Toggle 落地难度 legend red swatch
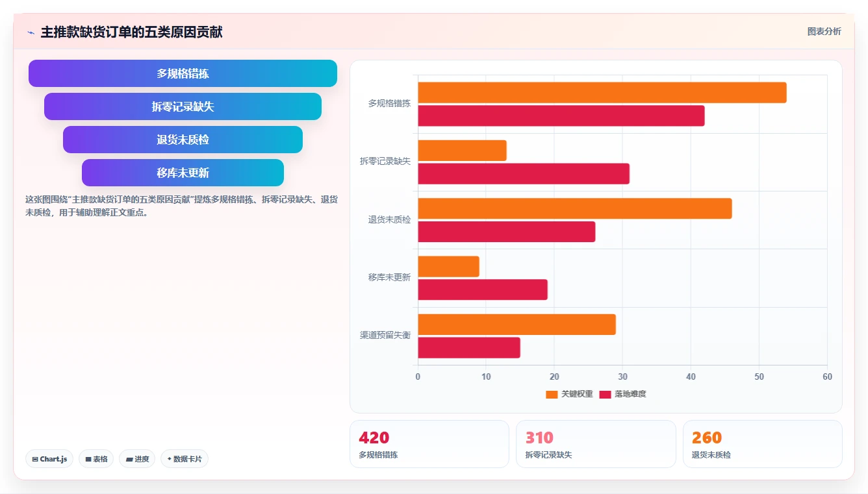 [x=605, y=394]
